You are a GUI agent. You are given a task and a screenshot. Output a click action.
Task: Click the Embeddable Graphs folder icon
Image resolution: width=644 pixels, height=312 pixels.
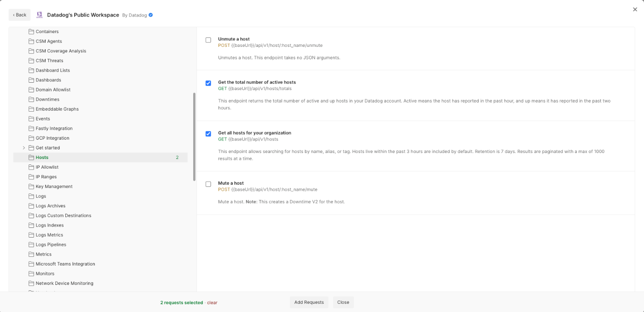coord(31,109)
